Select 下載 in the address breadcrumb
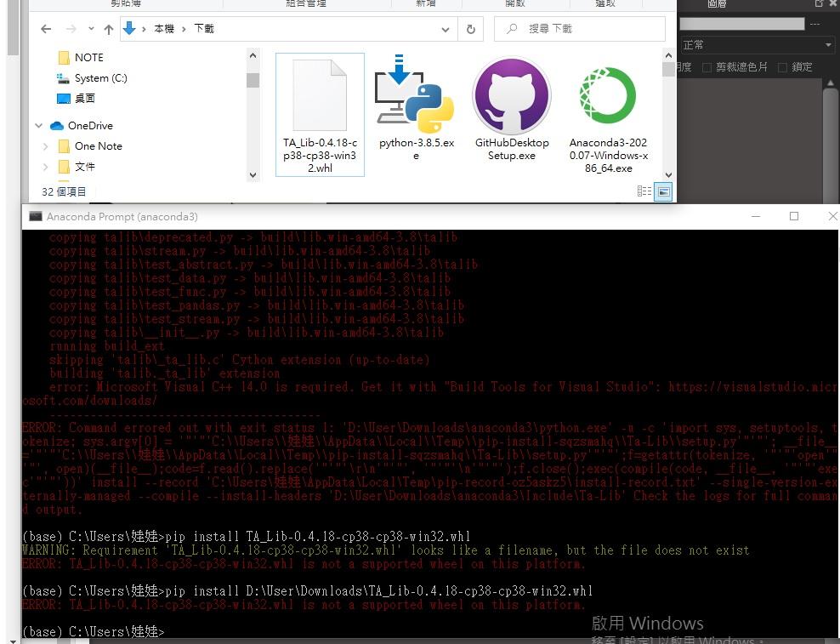The image size is (840, 644). click(203, 28)
